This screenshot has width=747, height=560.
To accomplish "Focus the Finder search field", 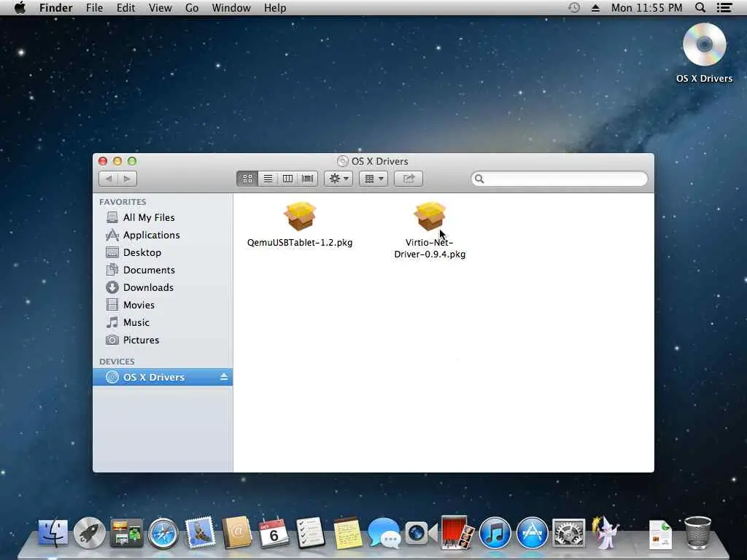I will [560, 179].
